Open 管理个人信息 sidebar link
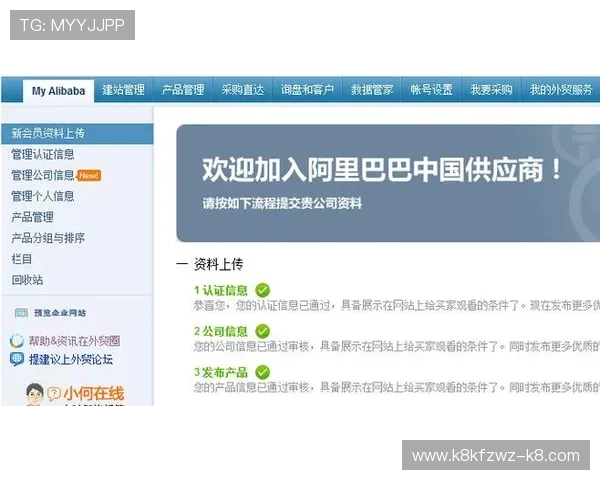 tap(43, 196)
